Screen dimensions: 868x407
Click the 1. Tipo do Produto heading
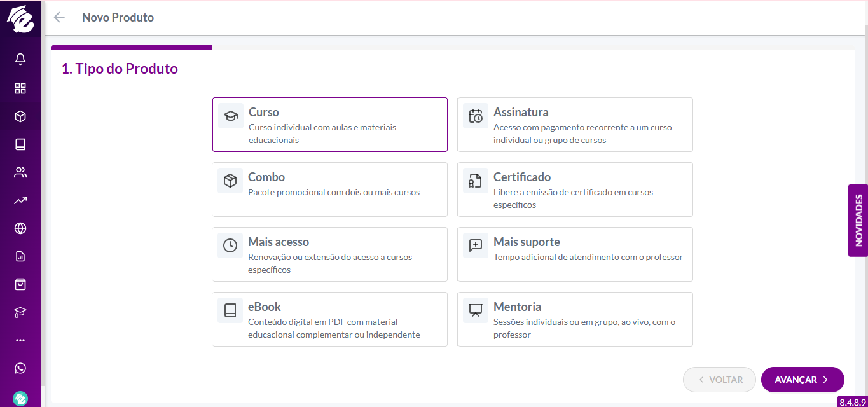click(x=120, y=69)
